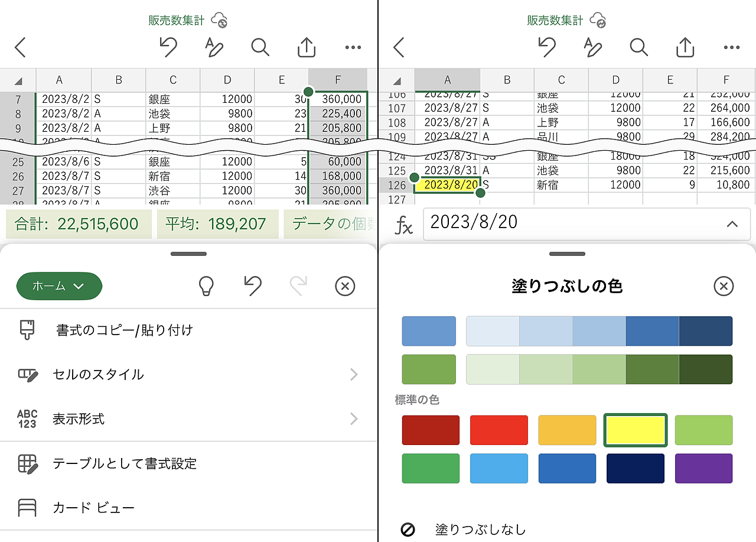Select the Undo icon
756x542 pixels.
click(x=169, y=47)
